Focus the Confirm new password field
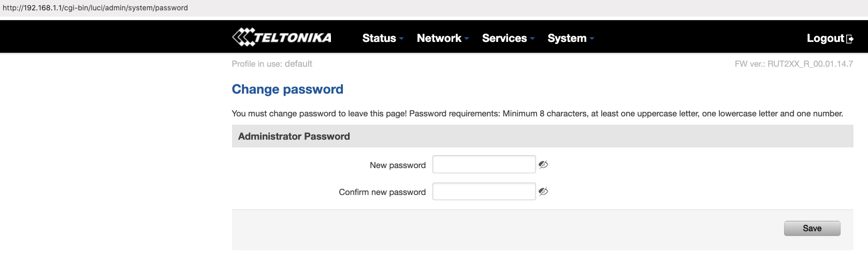The height and width of the screenshot is (255, 868). click(x=484, y=191)
